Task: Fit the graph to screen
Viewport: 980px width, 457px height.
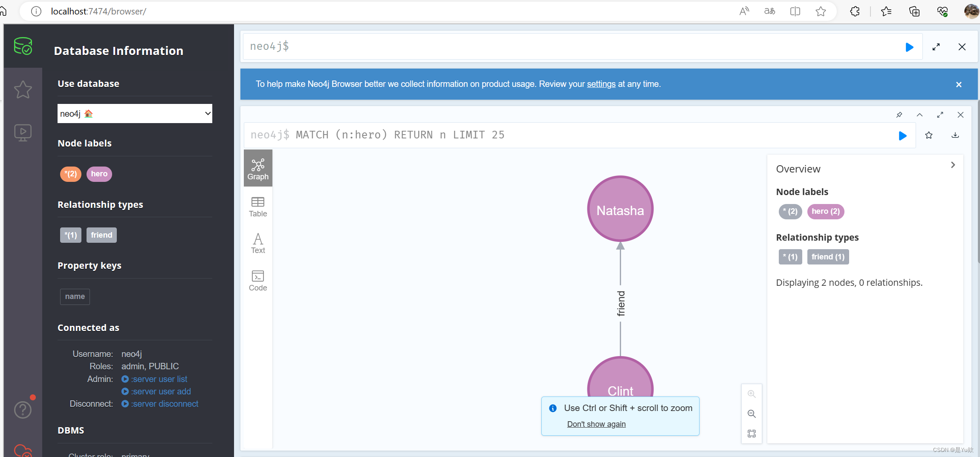Action: (x=752, y=433)
